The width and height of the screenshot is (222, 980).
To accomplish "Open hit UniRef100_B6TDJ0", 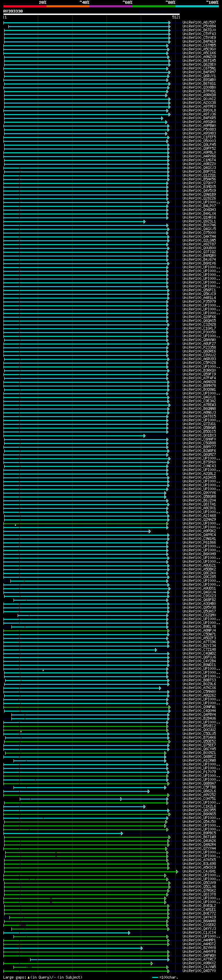I will pyautogui.click(x=199, y=30).
